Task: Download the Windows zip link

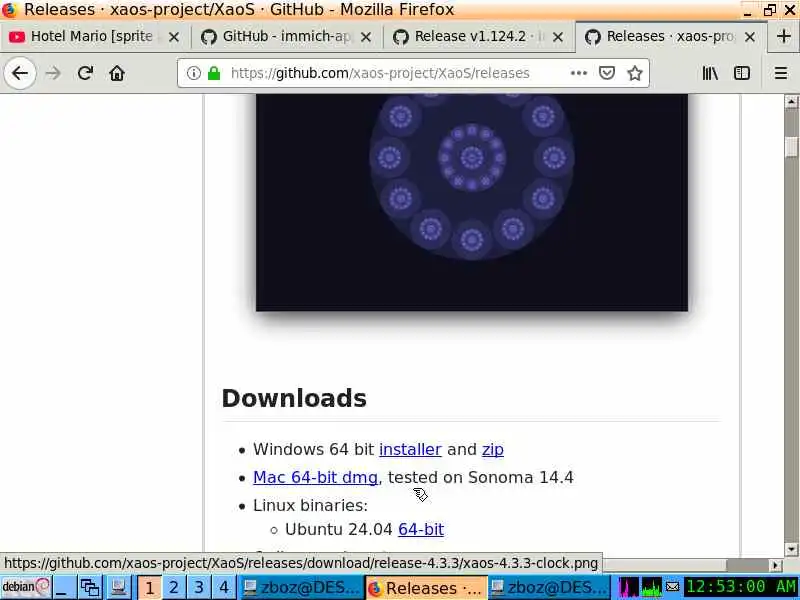Action: tap(492, 449)
